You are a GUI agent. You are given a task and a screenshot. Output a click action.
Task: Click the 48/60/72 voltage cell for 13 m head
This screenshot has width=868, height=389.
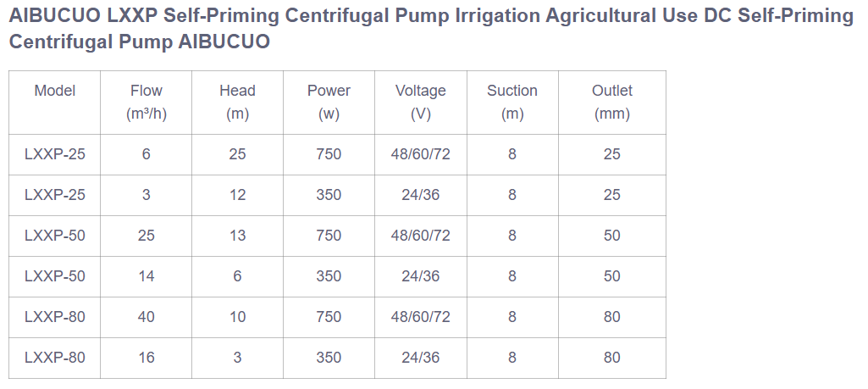click(x=420, y=236)
